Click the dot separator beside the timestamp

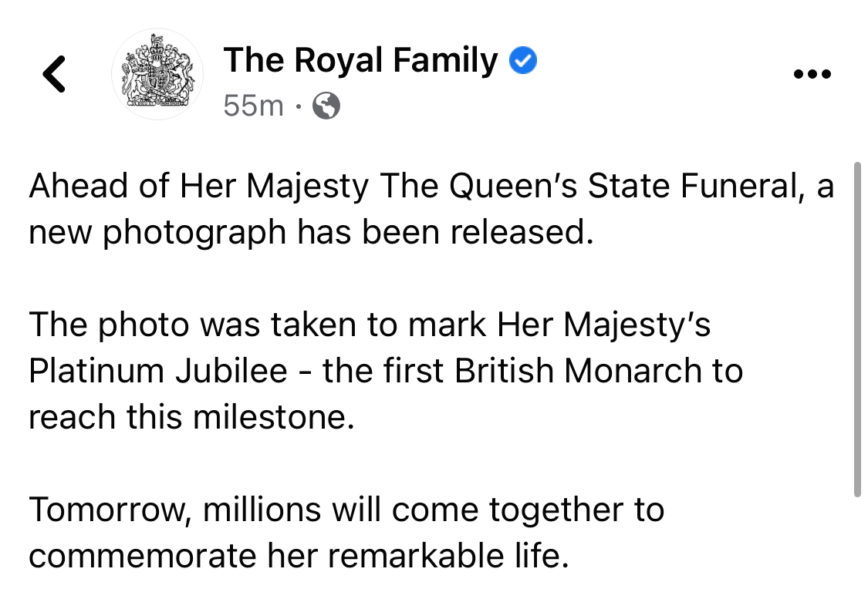point(299,106)
